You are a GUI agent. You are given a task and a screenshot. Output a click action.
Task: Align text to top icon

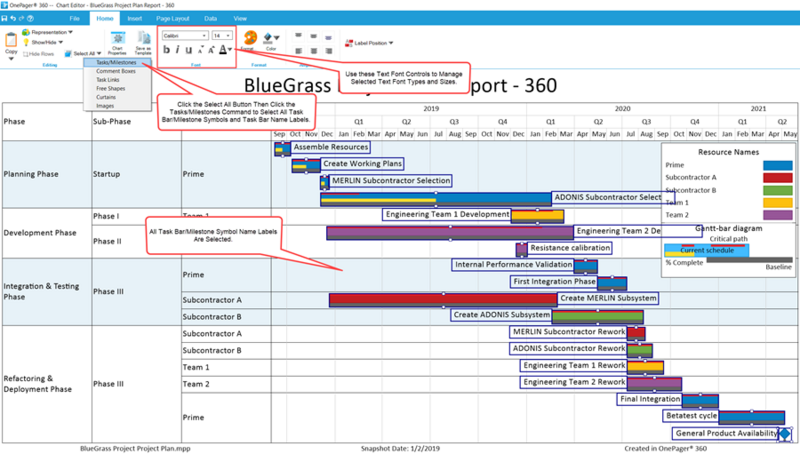[298, 36]
